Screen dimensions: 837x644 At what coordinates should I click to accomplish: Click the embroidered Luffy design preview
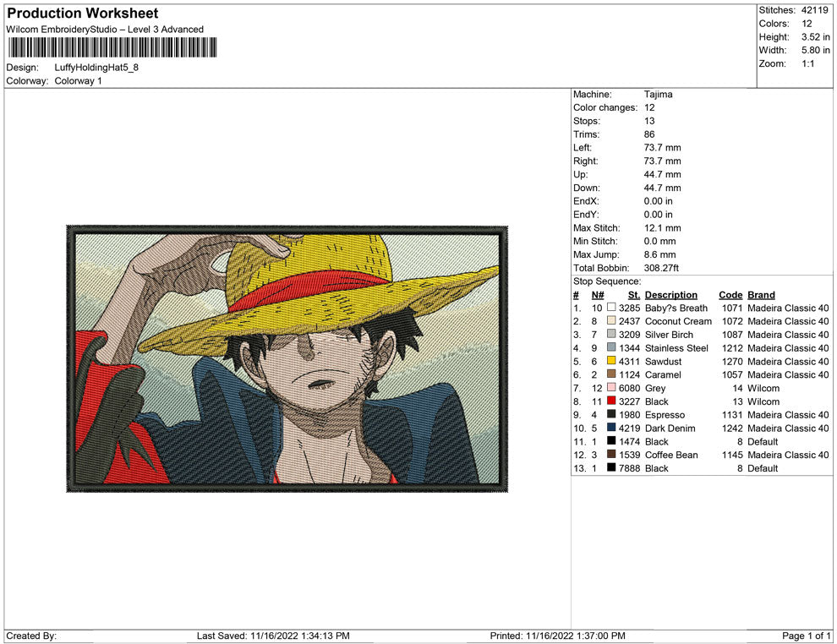(287, 358)
